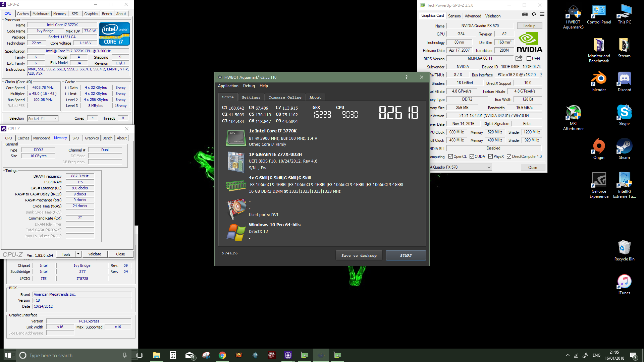Open Calculator from the taskbar
This screenshot has height=362, width=644.
pyautogui.click(x=173, y=355)
